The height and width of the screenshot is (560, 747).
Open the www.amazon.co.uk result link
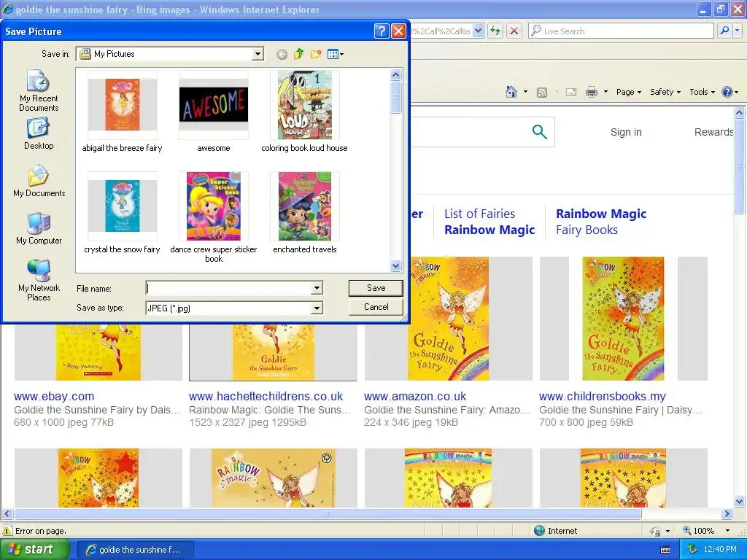point(415,396)
